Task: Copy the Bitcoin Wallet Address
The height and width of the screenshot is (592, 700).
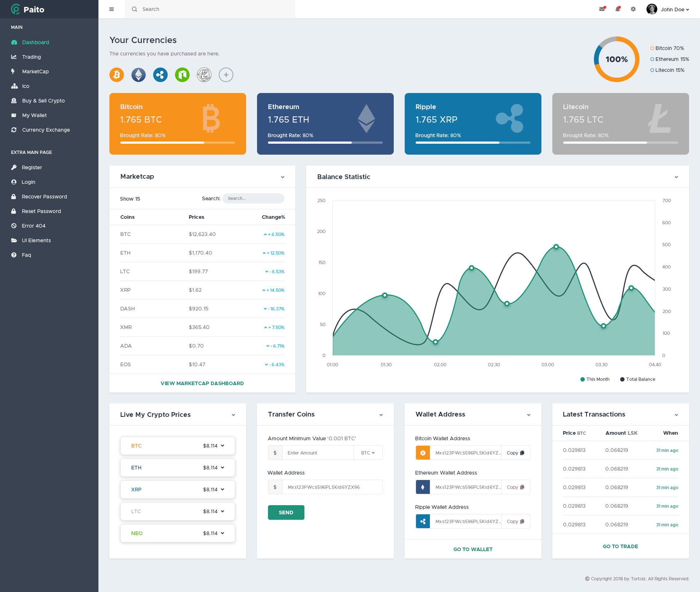Action: coord(515,453)
